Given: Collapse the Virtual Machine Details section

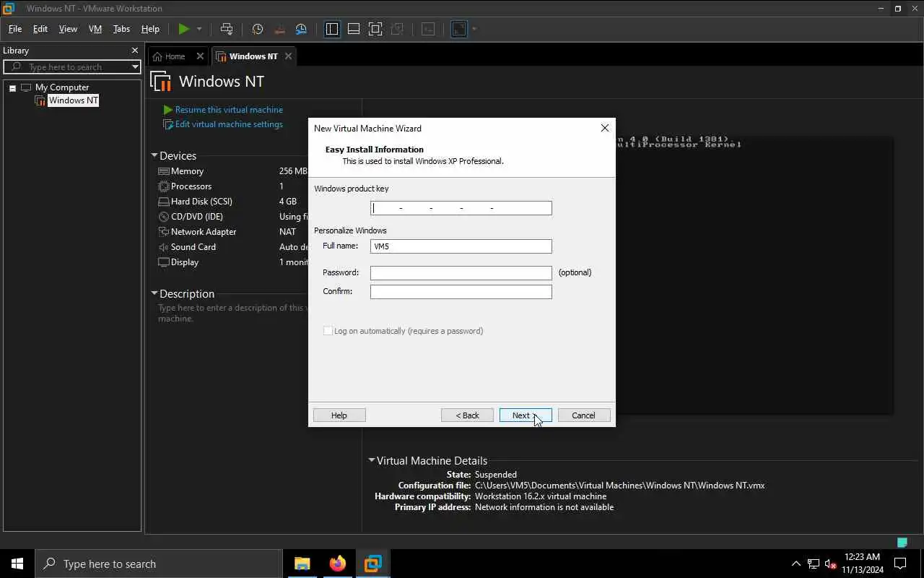Looking at the screenshot, I should (x=372, y=460).
